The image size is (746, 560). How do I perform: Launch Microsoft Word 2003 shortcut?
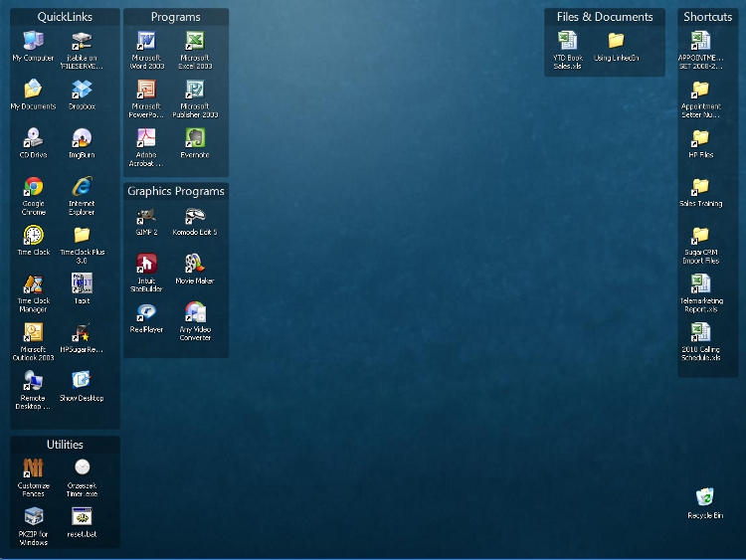point(146,41)
